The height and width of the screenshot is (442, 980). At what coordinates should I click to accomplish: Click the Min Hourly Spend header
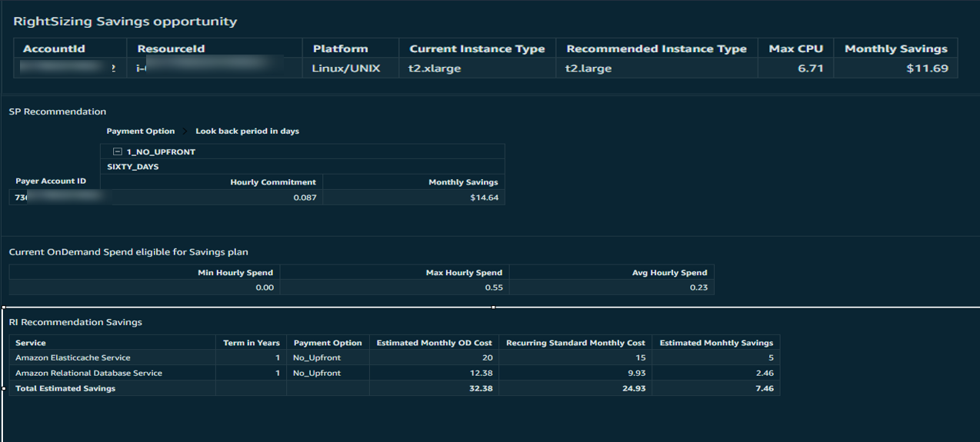tap(235, 272)
